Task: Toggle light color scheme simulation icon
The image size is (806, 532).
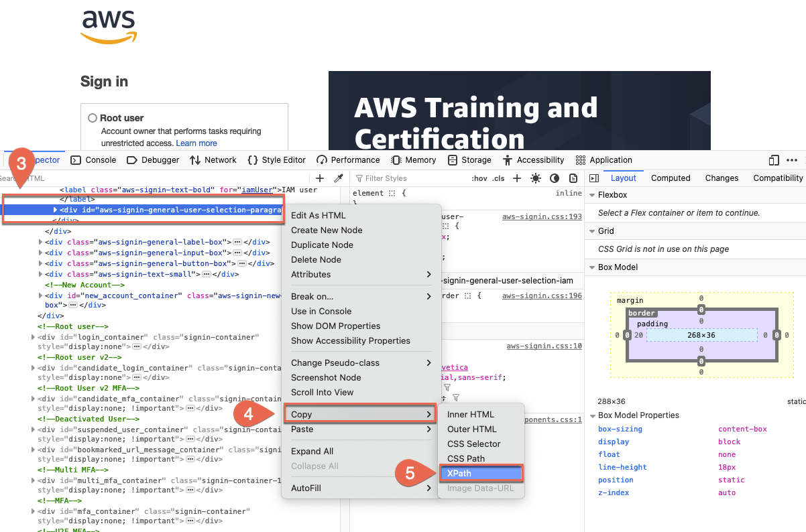Action: coord(536,178)
